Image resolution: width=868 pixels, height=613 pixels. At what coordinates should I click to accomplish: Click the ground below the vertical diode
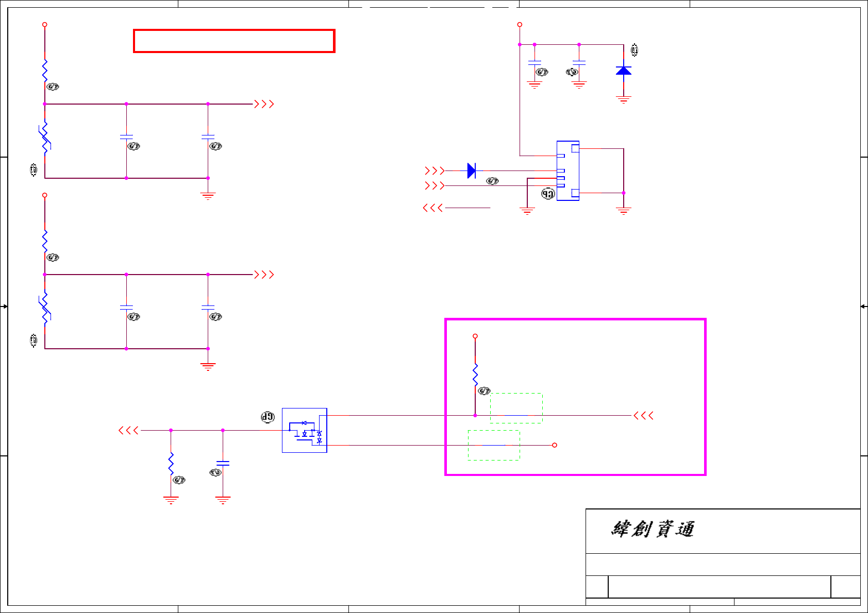coord(624,100)
